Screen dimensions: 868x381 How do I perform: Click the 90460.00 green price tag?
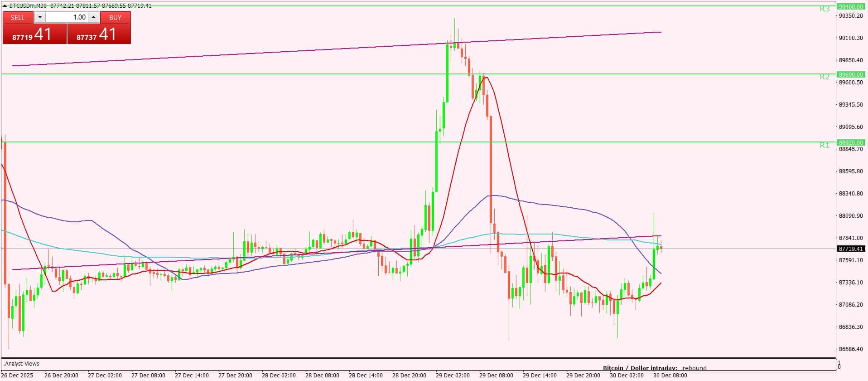click(x=851, y=6)
